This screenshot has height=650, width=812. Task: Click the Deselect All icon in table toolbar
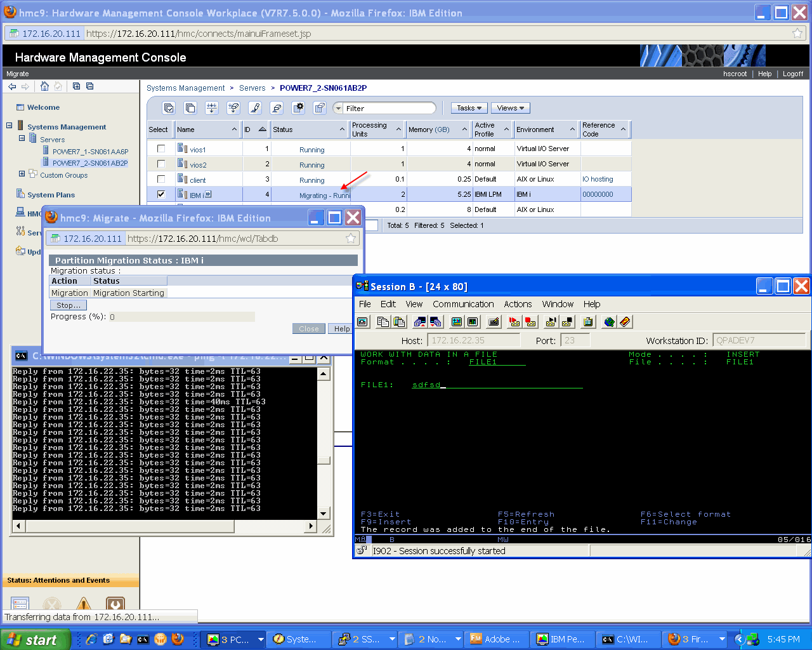click(x=190, y=108)
